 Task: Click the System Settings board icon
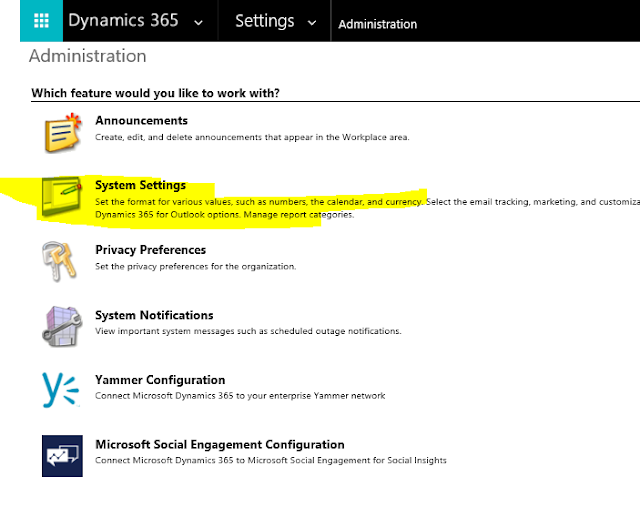62,197
